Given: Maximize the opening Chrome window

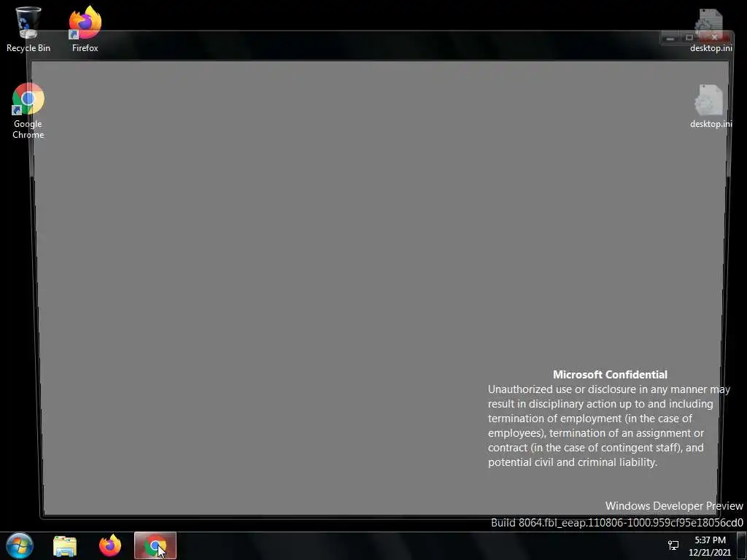Looking at the screenshot, I should [x=689, y=38].
